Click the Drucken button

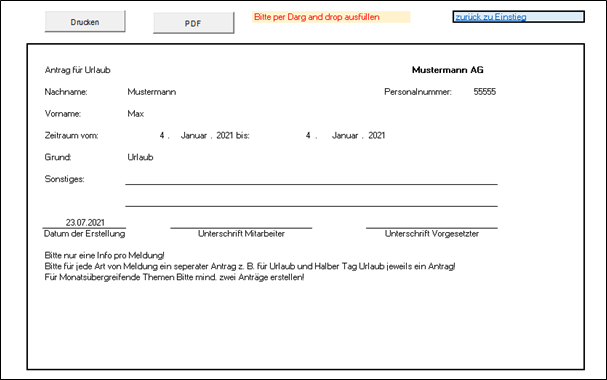pos(85,22)
